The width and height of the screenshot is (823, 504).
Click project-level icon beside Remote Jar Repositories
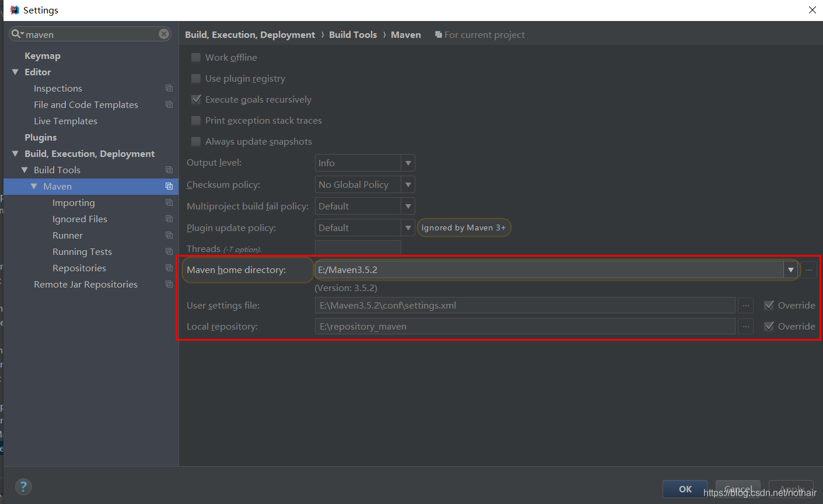[x=169, y=284]
